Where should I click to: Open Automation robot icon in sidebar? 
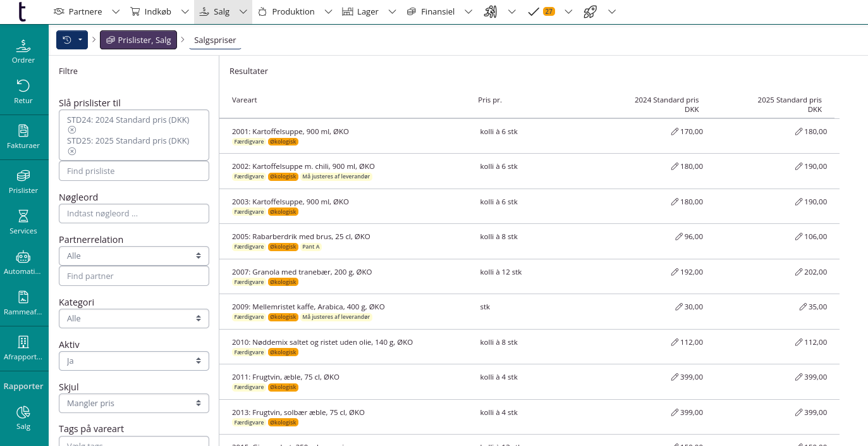[x=23, y=263]
